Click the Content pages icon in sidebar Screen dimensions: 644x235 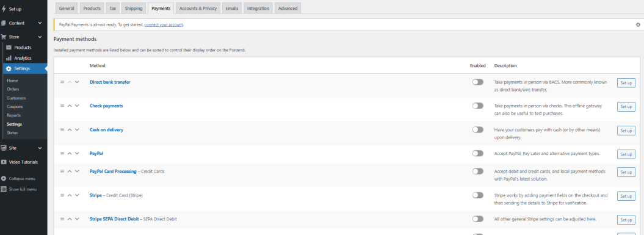(x=4, y=23)
